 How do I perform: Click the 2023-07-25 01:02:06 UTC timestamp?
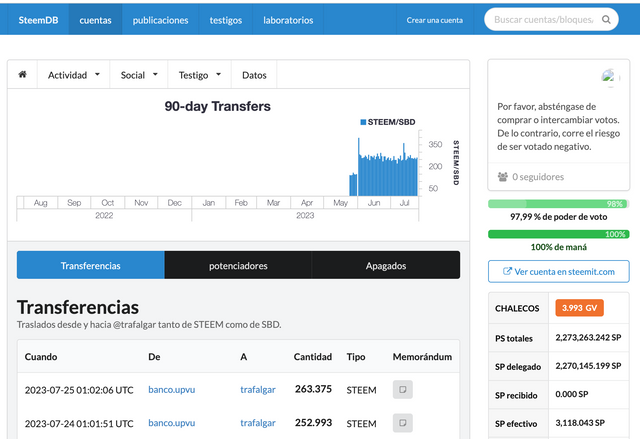coord(79,390)
